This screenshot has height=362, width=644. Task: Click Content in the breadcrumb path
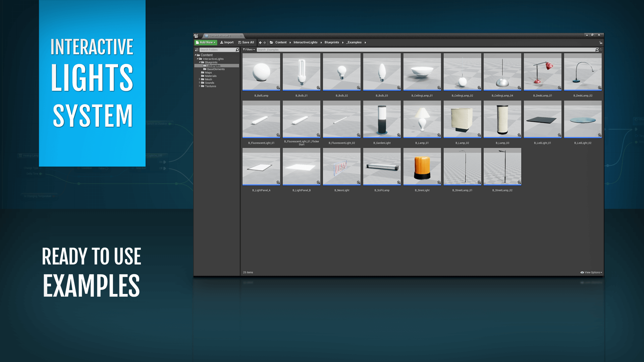coord(281,43)
